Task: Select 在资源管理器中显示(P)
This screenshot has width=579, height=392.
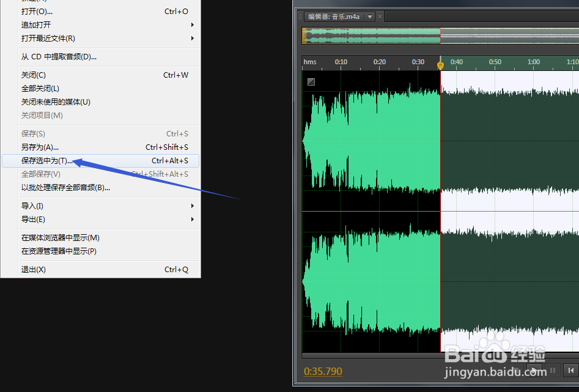Action: point(101,251)
